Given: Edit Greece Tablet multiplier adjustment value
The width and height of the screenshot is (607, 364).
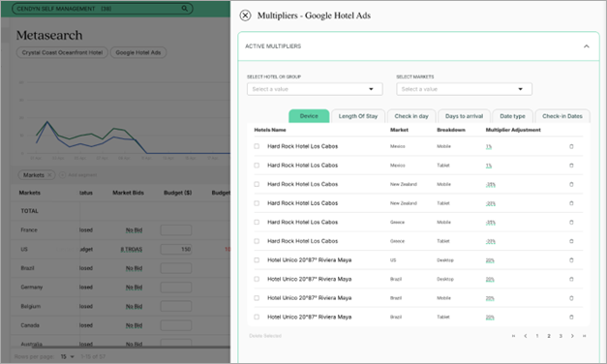Looking at the screenshot, I should (491, 242).
